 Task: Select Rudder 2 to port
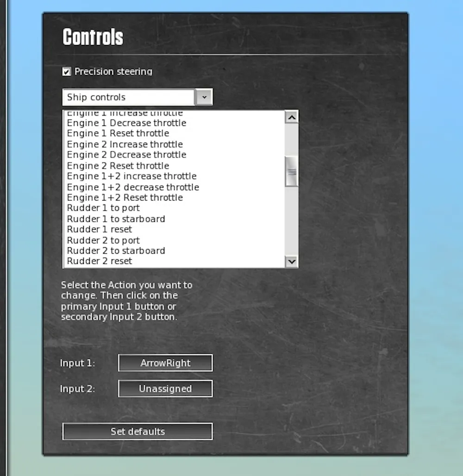[x=175, y=240]
